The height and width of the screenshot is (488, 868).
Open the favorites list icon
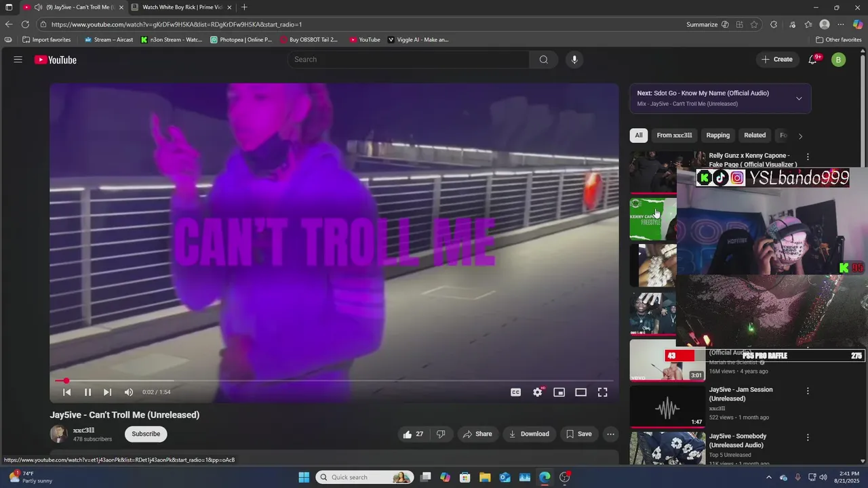808,24
